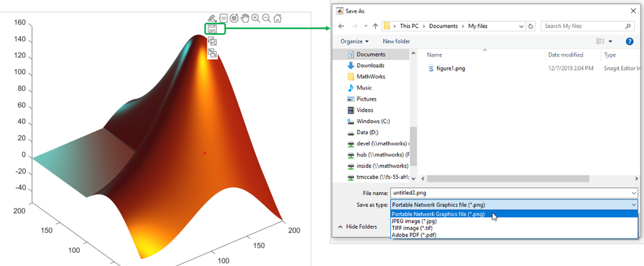
Task: Click the Copy as Vector Graphic icon
Action: click(213, 53)
